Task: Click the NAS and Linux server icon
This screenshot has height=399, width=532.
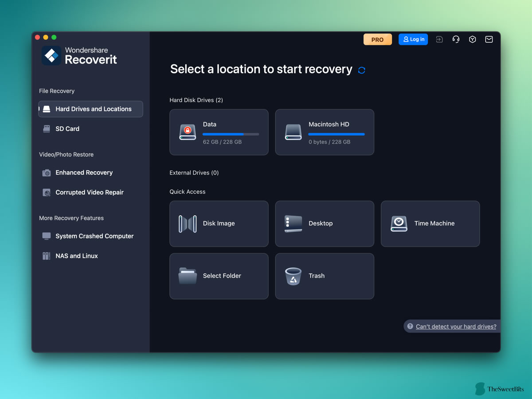Action: pyautogui.click(x=47, y=256)
